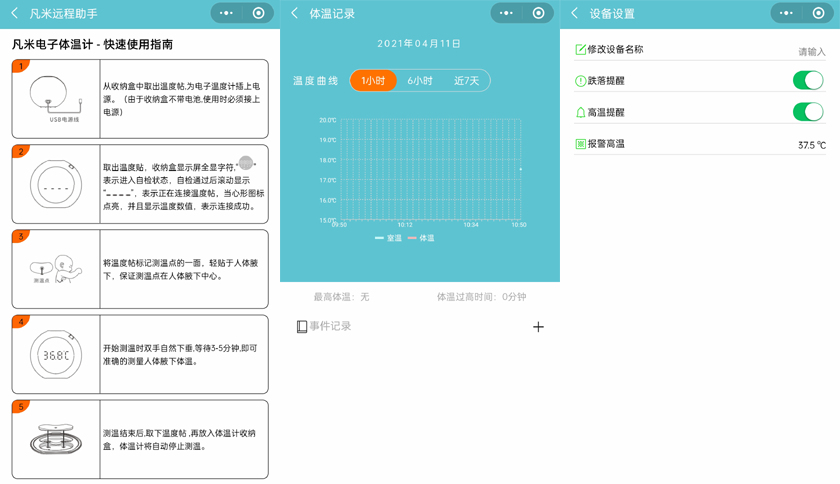Open guide step 5 storage box illustration

coord(56,440)
